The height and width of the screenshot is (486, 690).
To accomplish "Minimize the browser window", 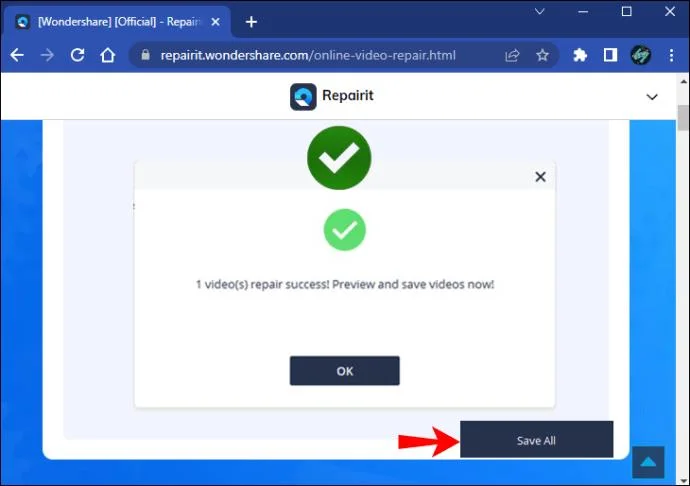I will (x=583, y=12).
